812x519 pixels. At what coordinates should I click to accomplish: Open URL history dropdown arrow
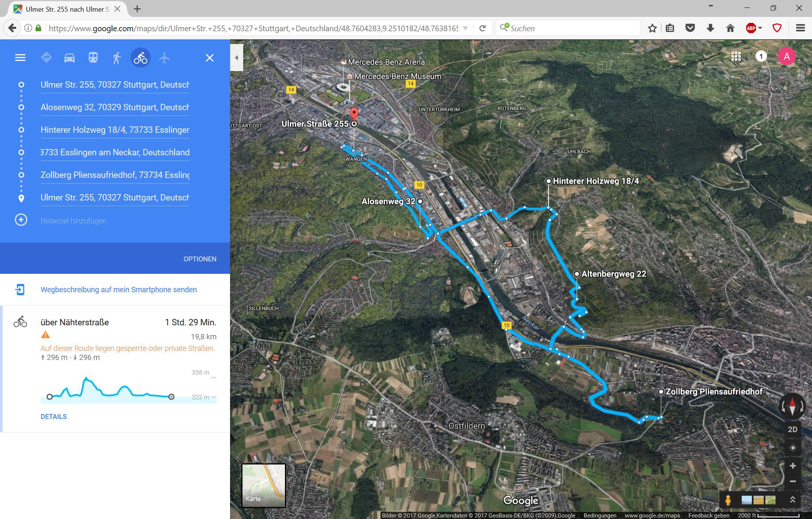point(465,28)
